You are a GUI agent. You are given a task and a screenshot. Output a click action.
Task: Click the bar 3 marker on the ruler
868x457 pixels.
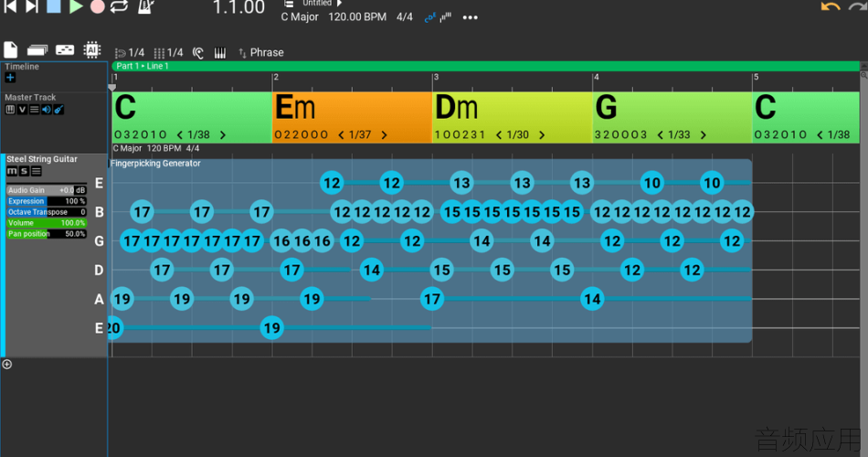[436, 77]
